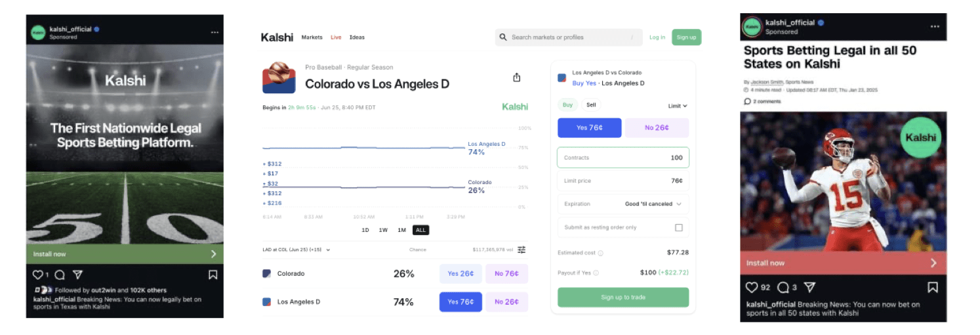Image resolution: width=980 pixels, height=335 pixels.
Task: Click the Sign up to trade button
Action: (x=623, y=297)
